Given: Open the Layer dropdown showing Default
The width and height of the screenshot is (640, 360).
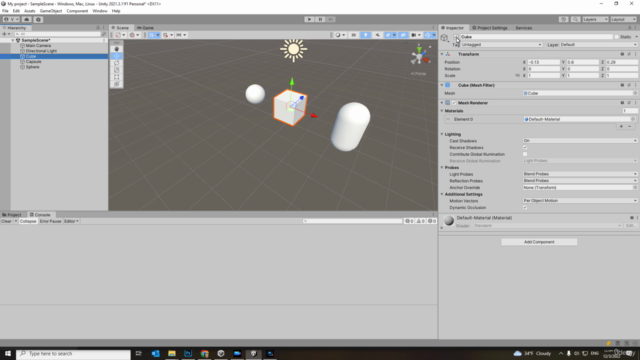Looking at the screenshot, I should (x=598, y=44).
